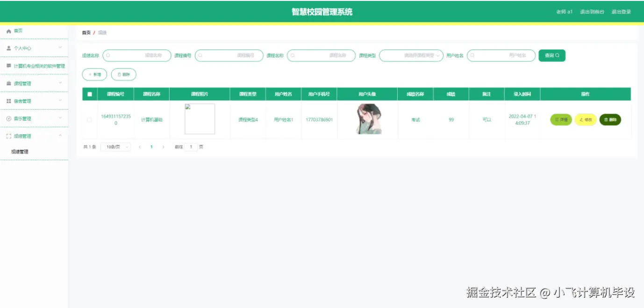The width and height of the screenshot is (644, 308).
Task: Click the home icon beside 首页 in the sidebar
Action: pos(8,31)
